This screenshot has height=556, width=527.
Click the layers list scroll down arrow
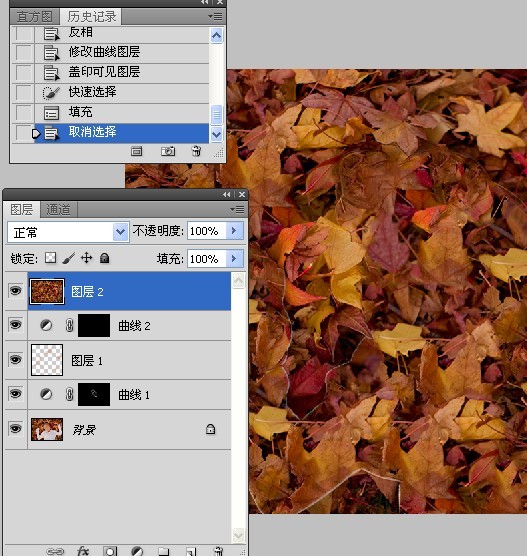[x=238, y=534]
